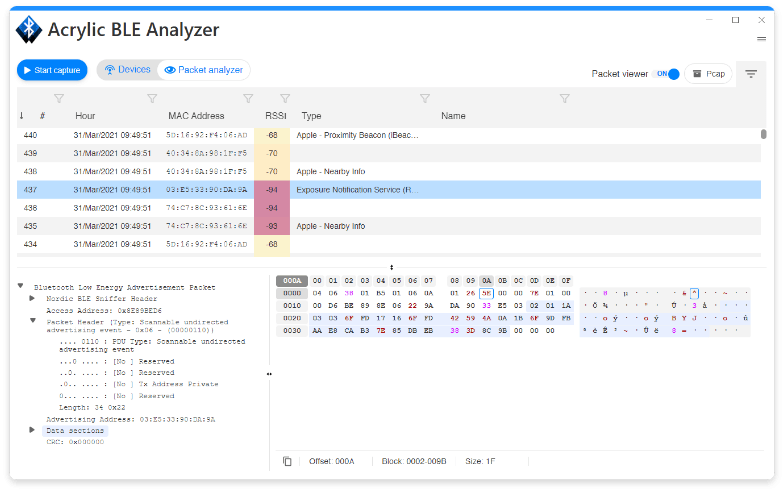Image resolution: width=784 pixels, height=492 pixels.
Task: Sort by the MAC Address column header
Action: (196, 116)
